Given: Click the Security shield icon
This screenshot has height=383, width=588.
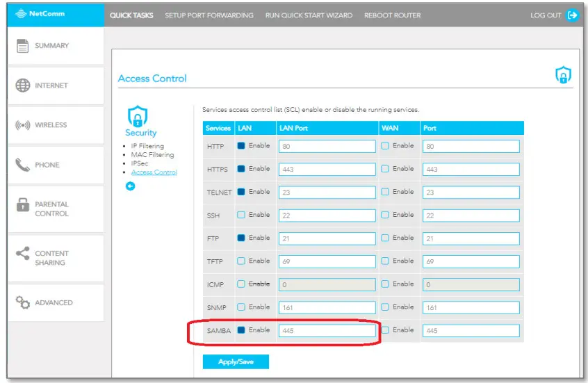Looking at the screenshot, I should tap(138, 116).
